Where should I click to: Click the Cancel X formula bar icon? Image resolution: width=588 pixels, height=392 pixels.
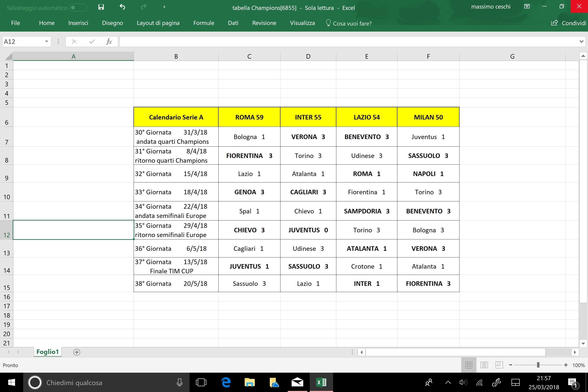pyautogui.click(x=74, y=41)
